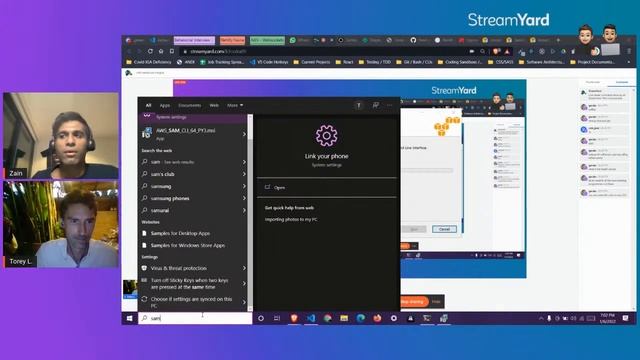The image size is (640, 360).
Task: Open the GitHub browser tab
Action: click(x=413, y=40)
